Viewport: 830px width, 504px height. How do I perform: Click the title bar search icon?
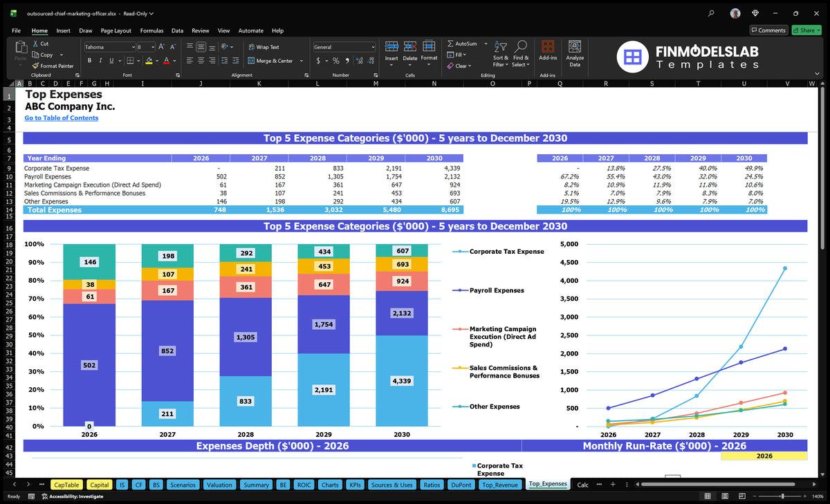coord(712,13)
